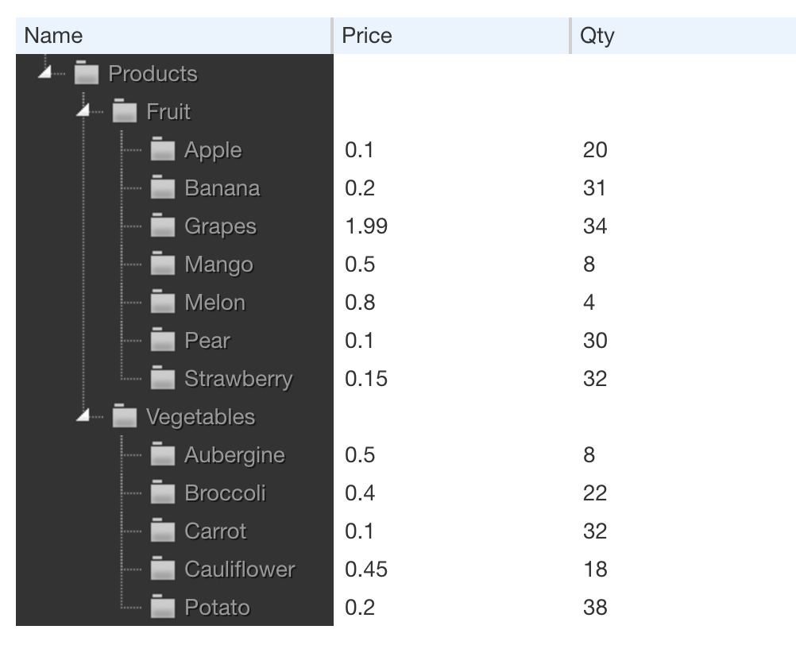Click the Banana quantity 31
Screen dimensions: 796x672
[594, 188]
